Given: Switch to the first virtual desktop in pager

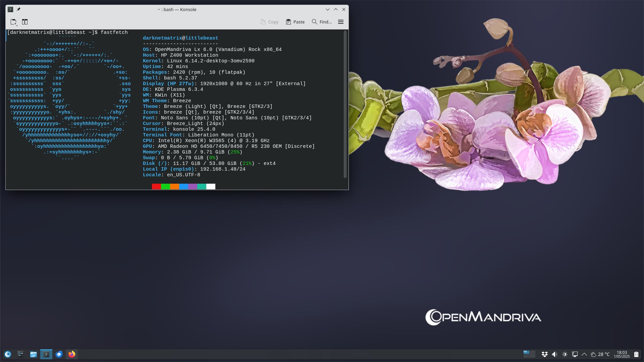Looking at the screenshot, I should [526, 352].
